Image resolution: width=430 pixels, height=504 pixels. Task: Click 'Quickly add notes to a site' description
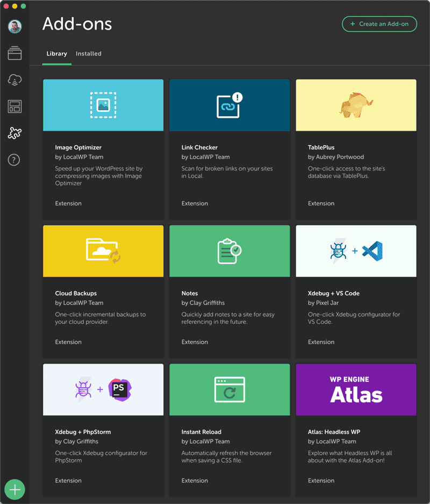pyautogui.click(x=228, y=318)
